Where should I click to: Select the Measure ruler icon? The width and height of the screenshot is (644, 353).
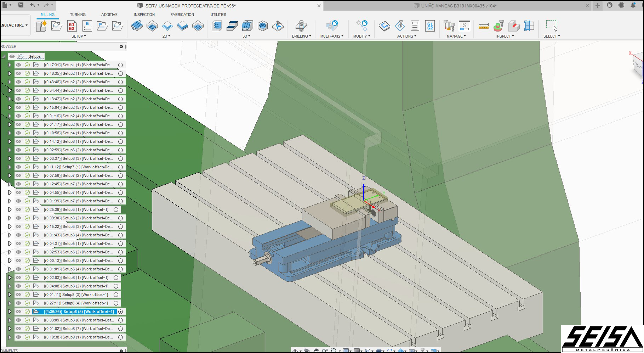[x=483, y=26]
